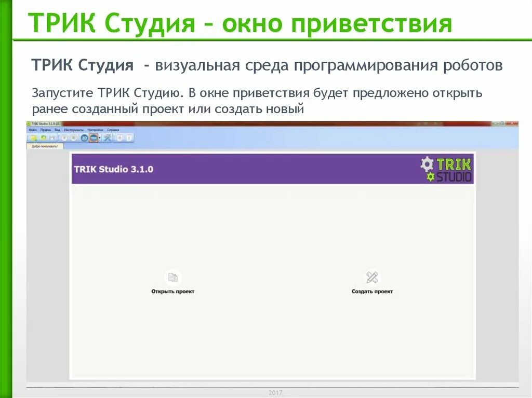Click the TRIK robot model toolbar icon
Image resolution: width=532 pixels, height=398 pixels.
94,138
